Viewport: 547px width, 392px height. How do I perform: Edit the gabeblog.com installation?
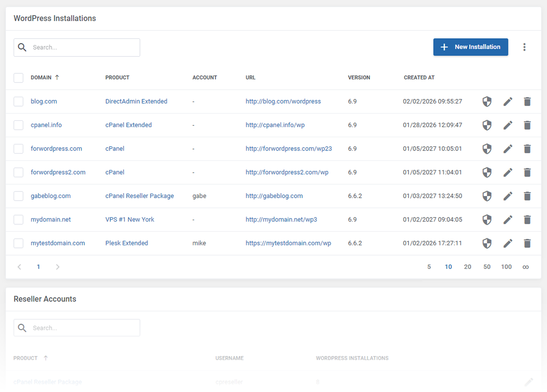pos(508,196)
